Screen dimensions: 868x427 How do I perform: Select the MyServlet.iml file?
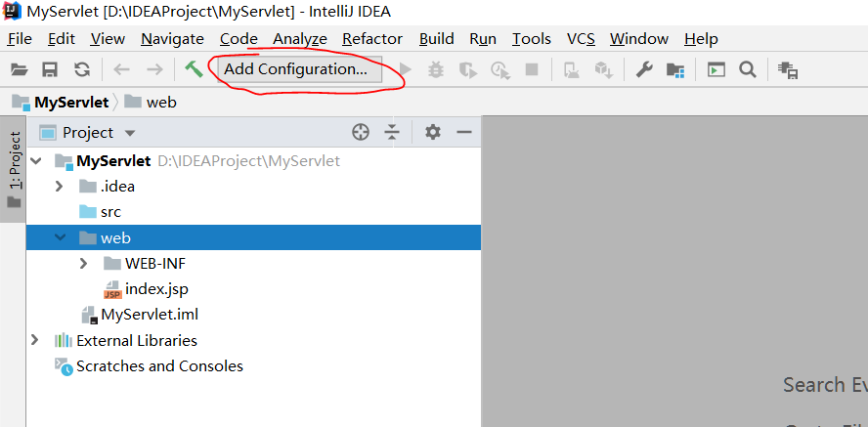click(x=150, y=315)
